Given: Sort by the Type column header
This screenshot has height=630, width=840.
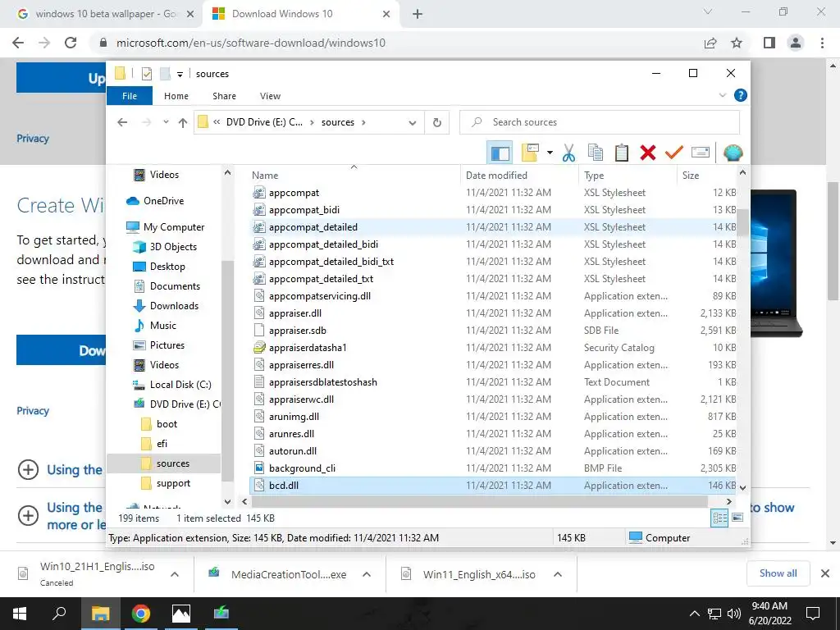Looking at the screenshot, I should [x=628, y=176].
